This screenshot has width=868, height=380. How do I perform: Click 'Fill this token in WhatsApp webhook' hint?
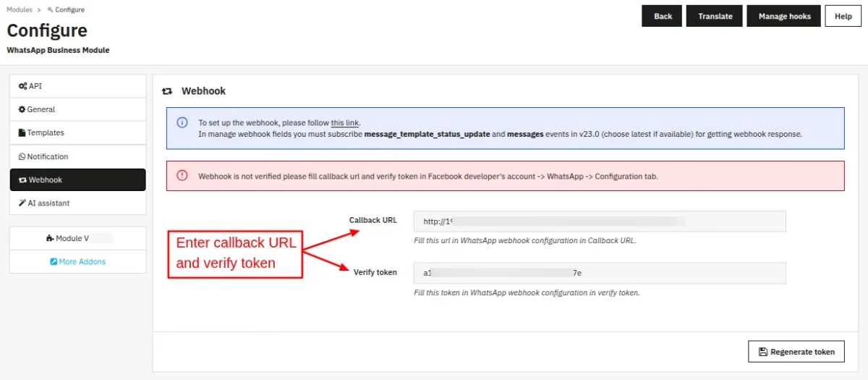[527, 293]
